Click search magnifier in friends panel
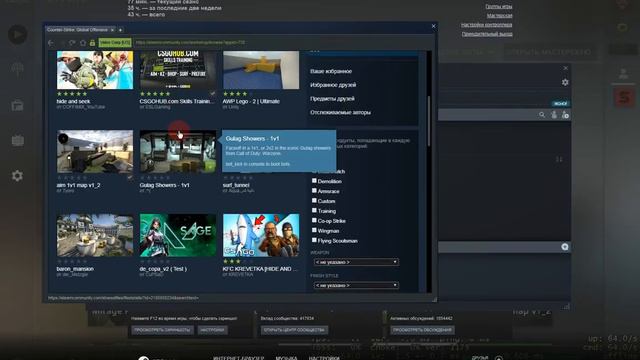This screenshot has width=640, height=360. (x=542, y=115)
